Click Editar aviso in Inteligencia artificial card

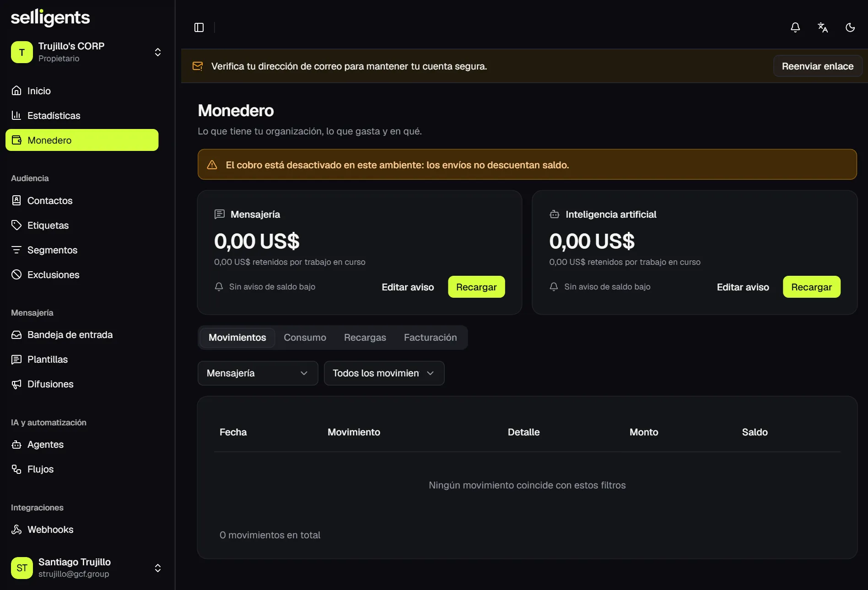[x=743, y=287]
